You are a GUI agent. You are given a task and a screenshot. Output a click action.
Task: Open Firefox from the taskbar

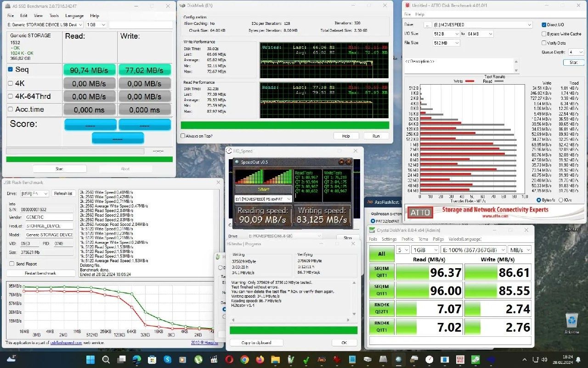(x=260, y=359)
